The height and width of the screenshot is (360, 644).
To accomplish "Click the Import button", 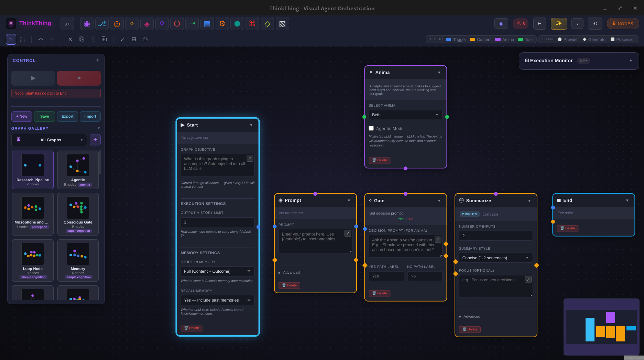I will 90,117.
